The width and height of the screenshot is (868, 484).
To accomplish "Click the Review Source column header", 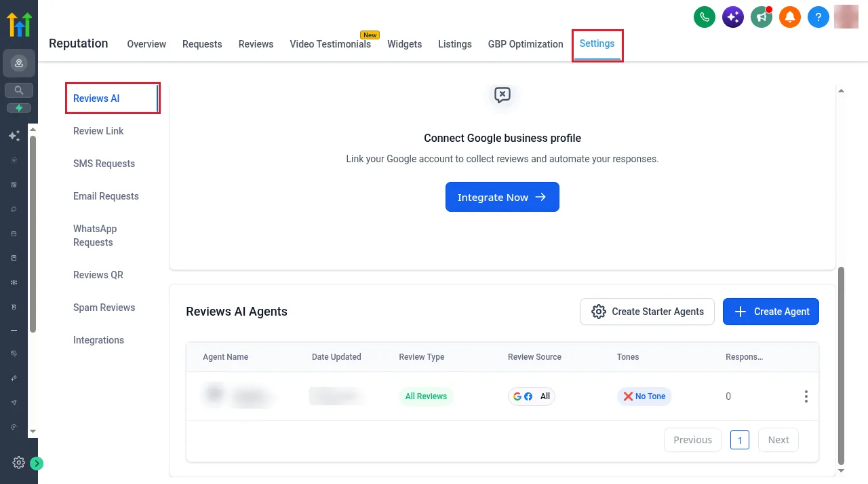I will pos(534,357).
